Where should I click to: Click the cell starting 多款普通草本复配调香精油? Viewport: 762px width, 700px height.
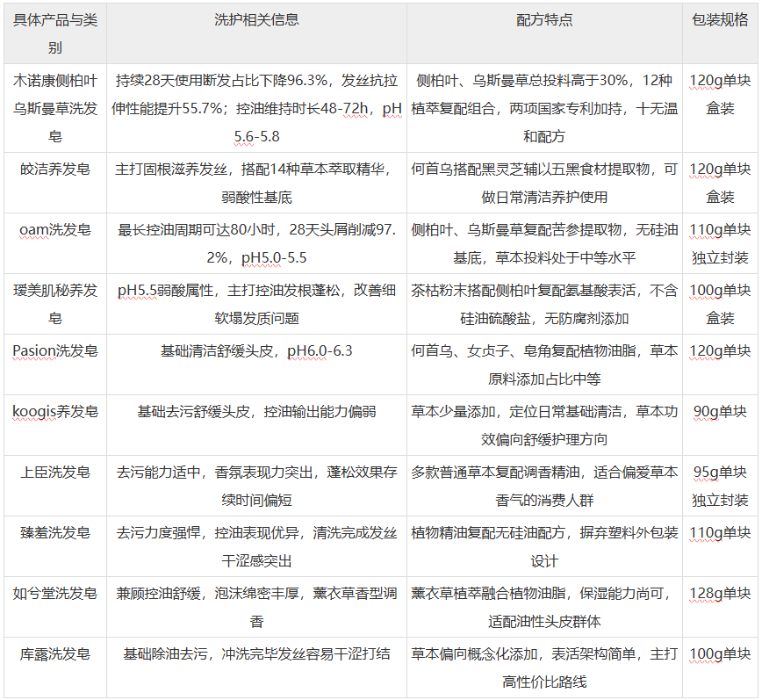(x=544, y=486)
